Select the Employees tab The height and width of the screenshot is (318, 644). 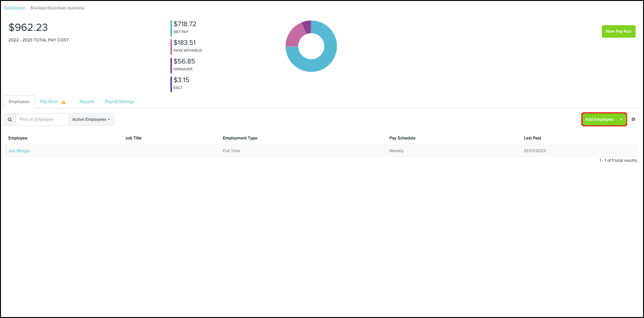pyautogui.click(x=19, y=101)
